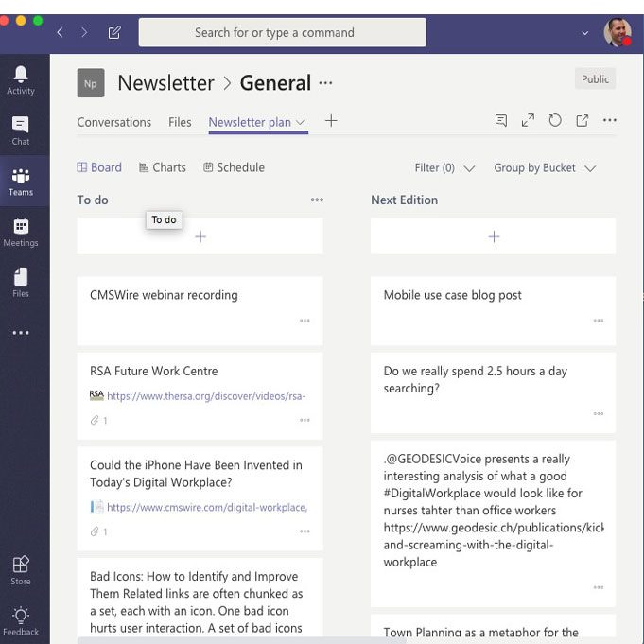
Task: Open RSA Future Work Centre task
Action: (200, 396)
